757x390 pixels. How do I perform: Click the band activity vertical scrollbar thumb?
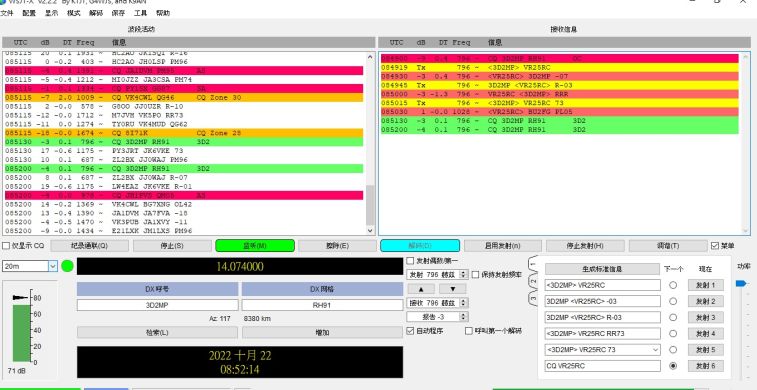(x=370, y=206)
